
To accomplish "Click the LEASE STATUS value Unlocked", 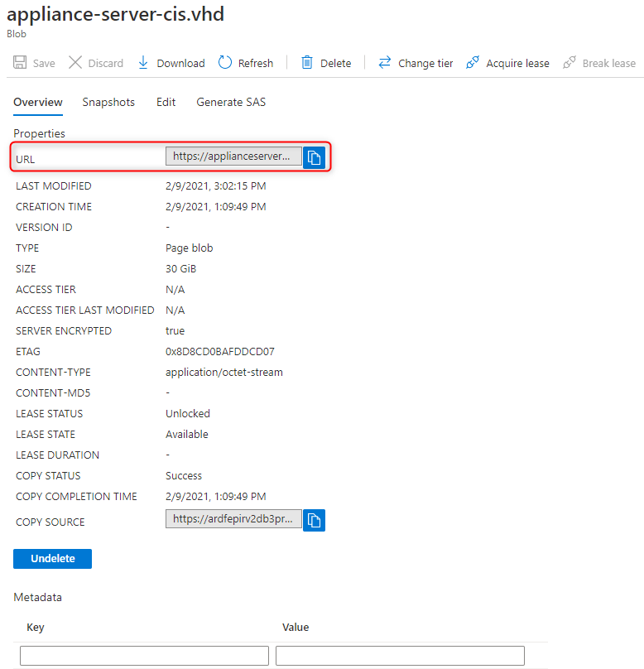I will tap(188, 413).
